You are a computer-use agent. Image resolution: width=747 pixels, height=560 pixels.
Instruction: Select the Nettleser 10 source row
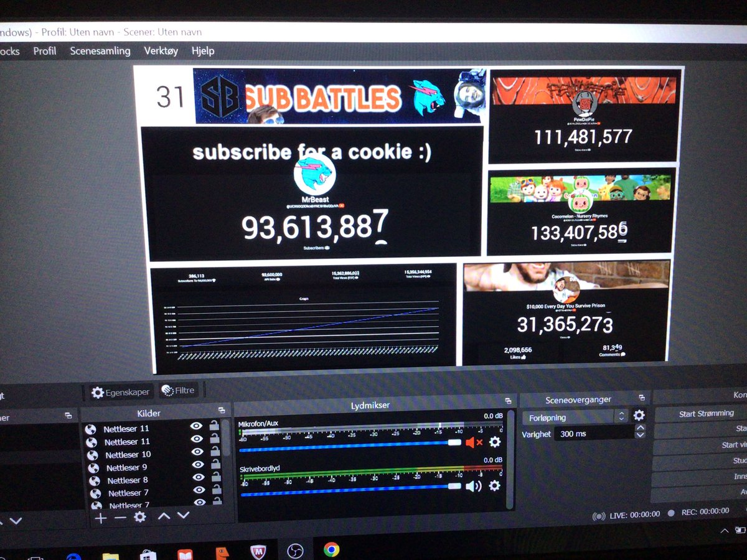[x=153, y=455]
